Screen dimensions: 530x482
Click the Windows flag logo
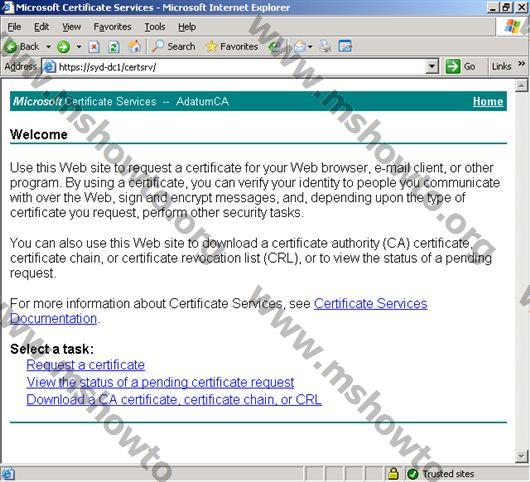[512, 26]
